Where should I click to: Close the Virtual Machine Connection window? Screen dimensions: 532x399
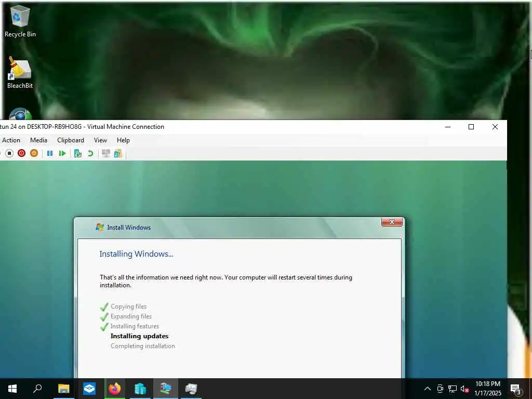495,127
